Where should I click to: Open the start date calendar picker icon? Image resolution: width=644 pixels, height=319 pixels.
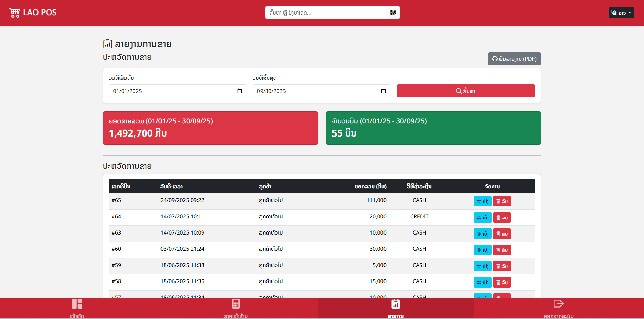tap(240, 91)
